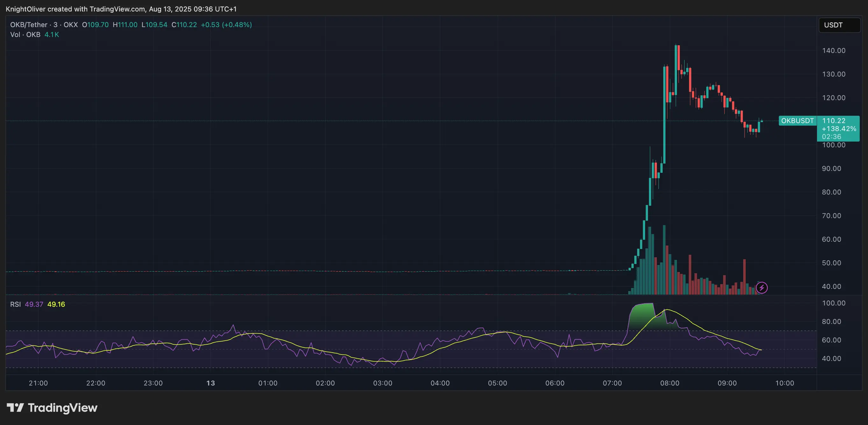Image resolution: width=868 pixels, height=425 pixels.
Task: Click the 4.1K volume value link
Action: [x=51, y=34]
